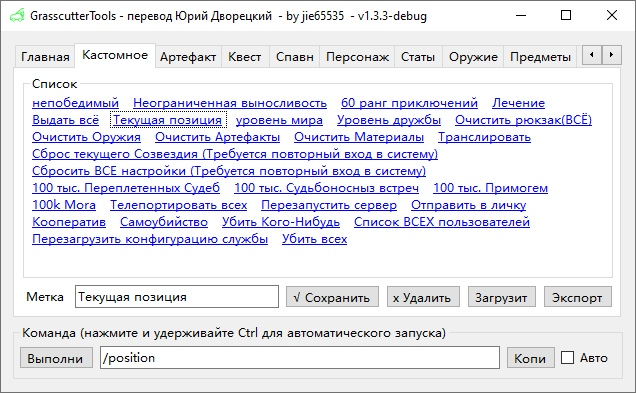Click the Удалить button
Viewport: 636px width, 393px height.
click(423, 297)
